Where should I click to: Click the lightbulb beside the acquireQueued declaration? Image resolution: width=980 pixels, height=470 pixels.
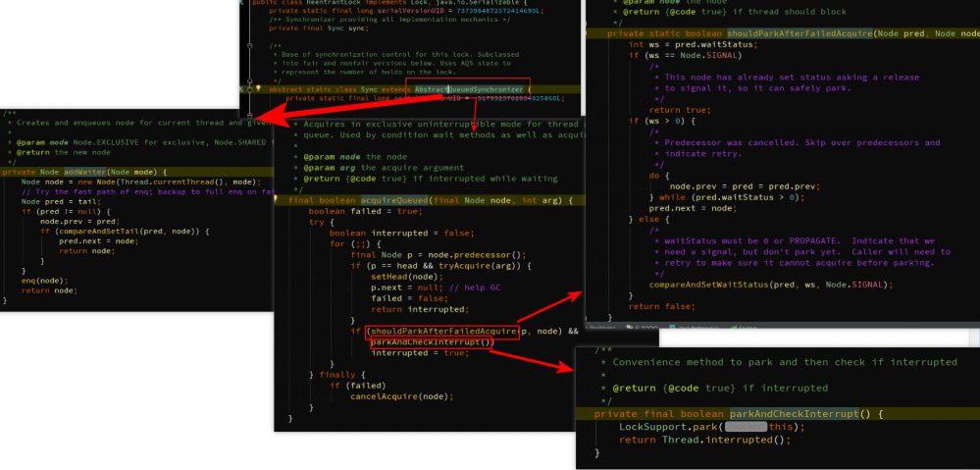[276, 200]
